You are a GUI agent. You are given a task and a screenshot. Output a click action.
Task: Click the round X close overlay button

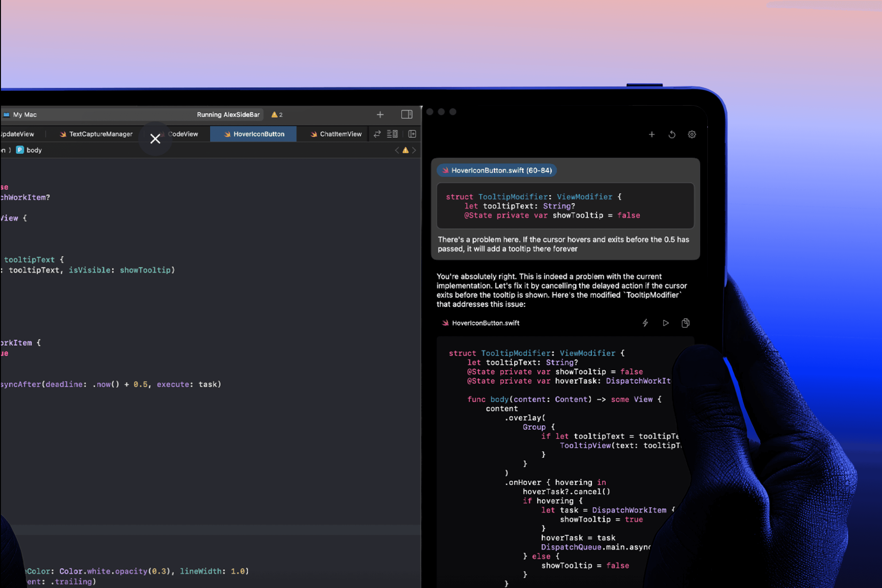(155, 139)
